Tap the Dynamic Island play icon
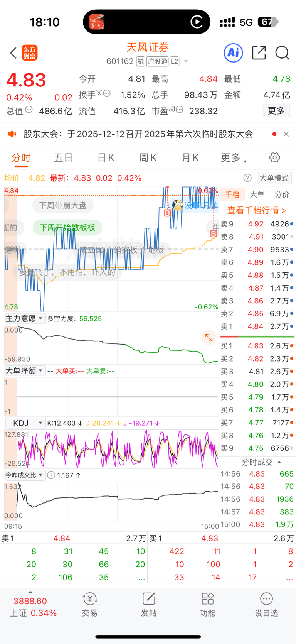This screenshot has height=644, width=296. pos(197,22)
